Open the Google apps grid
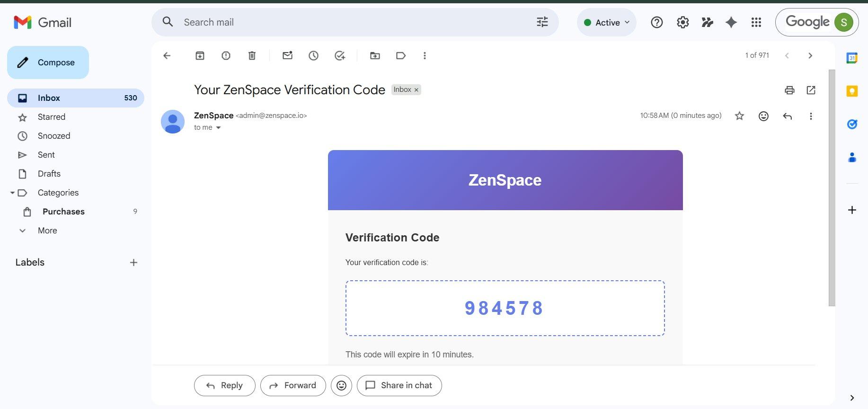 pos(756,22)
